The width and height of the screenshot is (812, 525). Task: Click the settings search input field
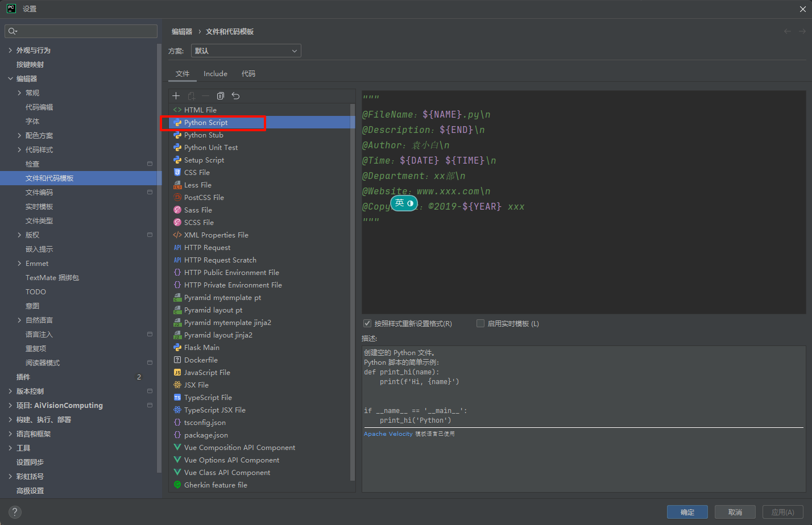click(81, 31)
